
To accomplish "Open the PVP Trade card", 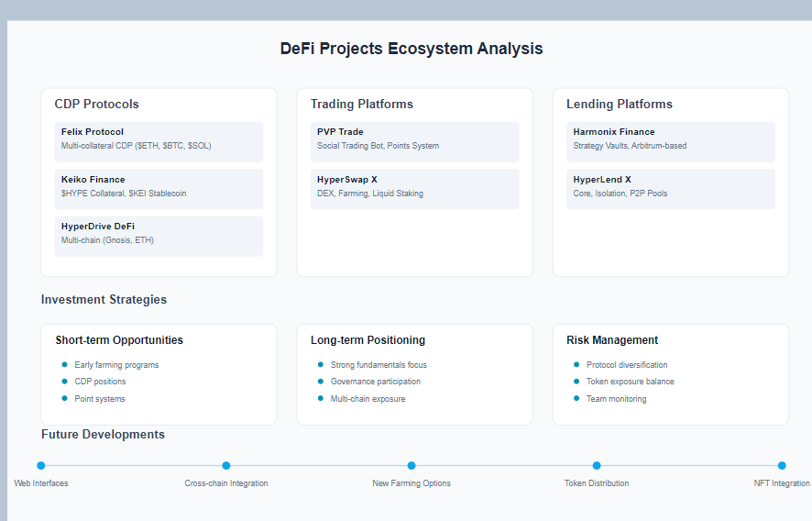I will (x=415, y=142).
